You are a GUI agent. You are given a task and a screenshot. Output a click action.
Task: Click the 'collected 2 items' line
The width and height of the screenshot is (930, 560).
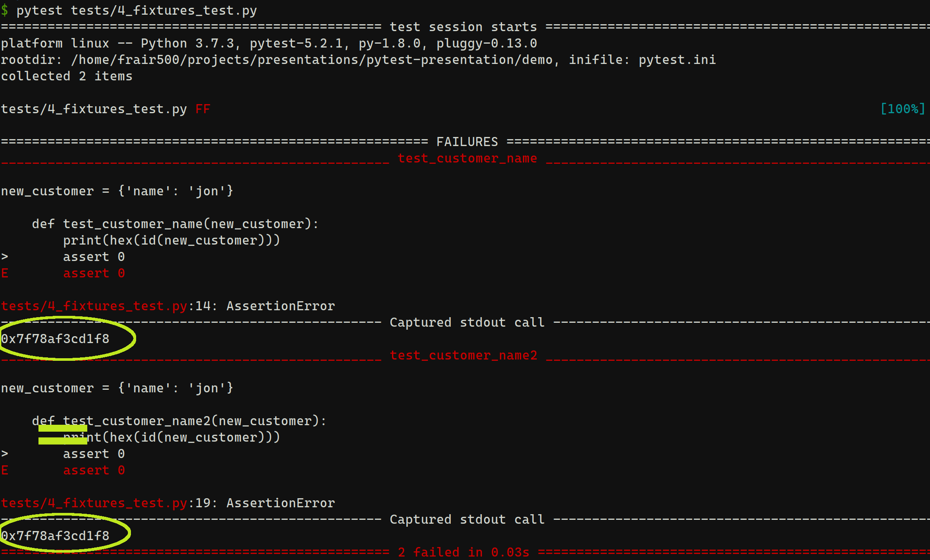[x=67, y=76]
